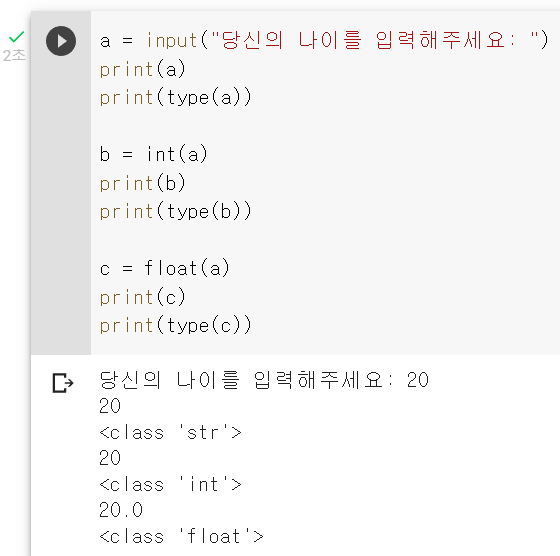Click the 'c = float(a)' code line
The image size is (560, 556).
coord(164,268)
